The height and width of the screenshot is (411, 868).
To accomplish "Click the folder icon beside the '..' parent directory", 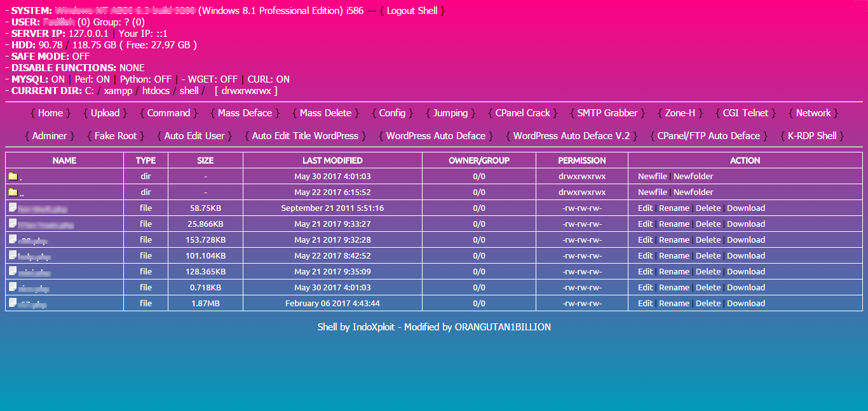I will (x=12, y=192).
